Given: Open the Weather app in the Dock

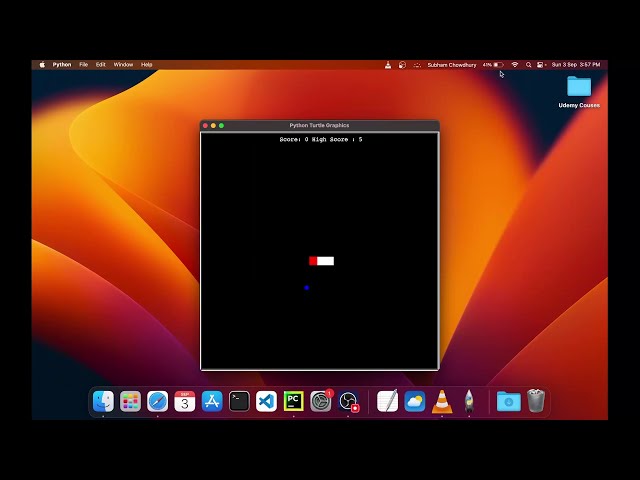Looking at the screenshot, I should 415,401.
